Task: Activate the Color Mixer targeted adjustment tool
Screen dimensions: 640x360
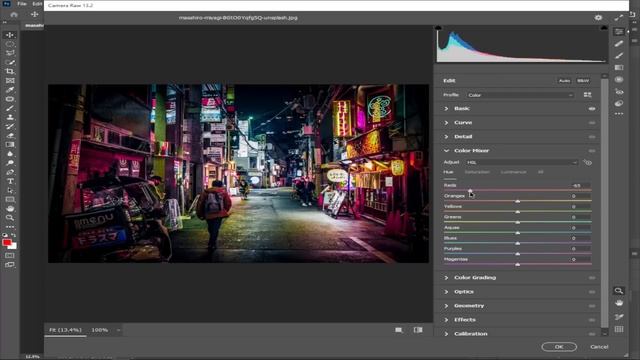Action: (x=587, y=162)
